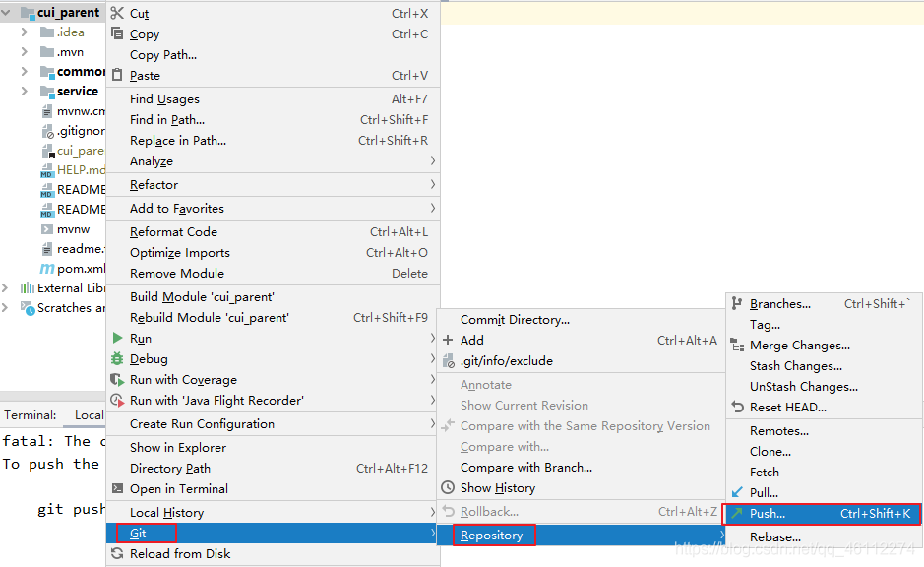Open the Refactor submenu arrow

point(433,184)
